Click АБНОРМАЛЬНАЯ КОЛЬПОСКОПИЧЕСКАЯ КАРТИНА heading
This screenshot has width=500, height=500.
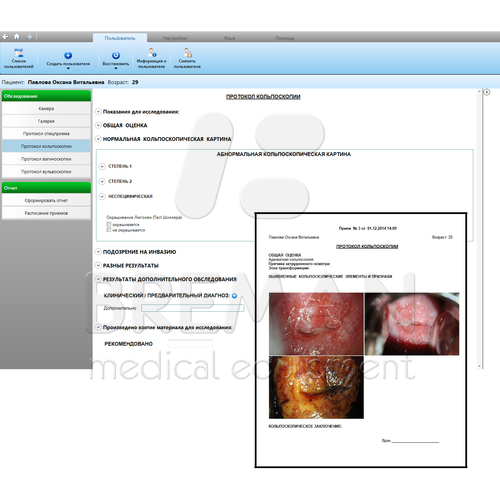(x=284, y=154)
